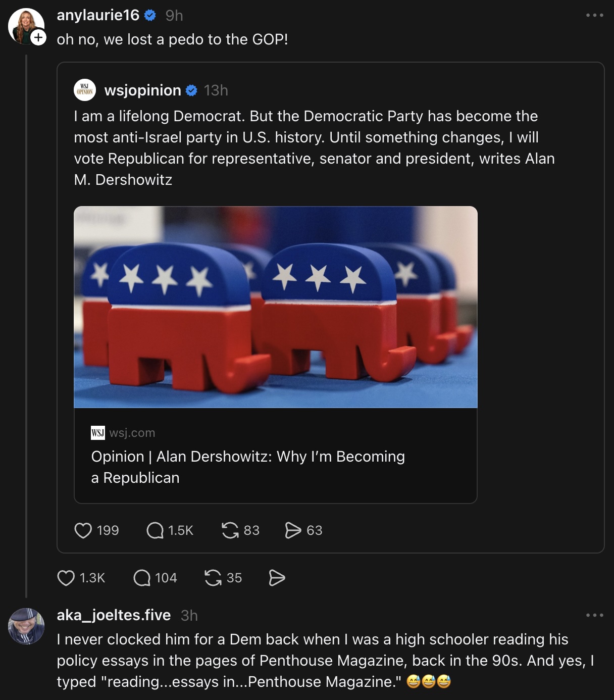Like the quoted wsjopinion post
The image size is (614, 700).
[83, 530]
